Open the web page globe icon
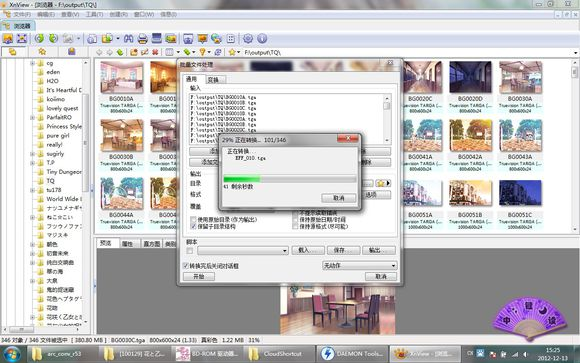The height and width of the screenshot is (363, 580). pyautogui.click(x=216, y=38)
